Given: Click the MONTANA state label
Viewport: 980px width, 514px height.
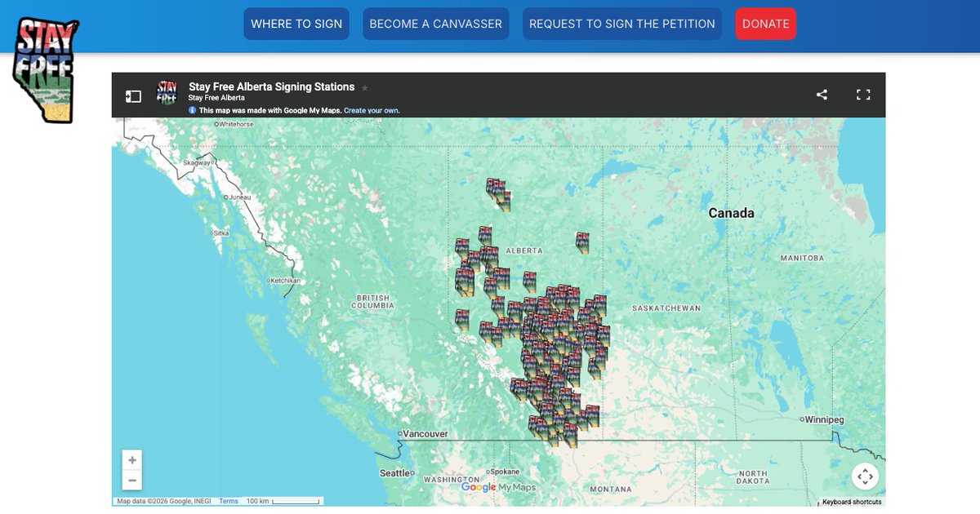Looking at the screenshot, I should pos(610,490).
